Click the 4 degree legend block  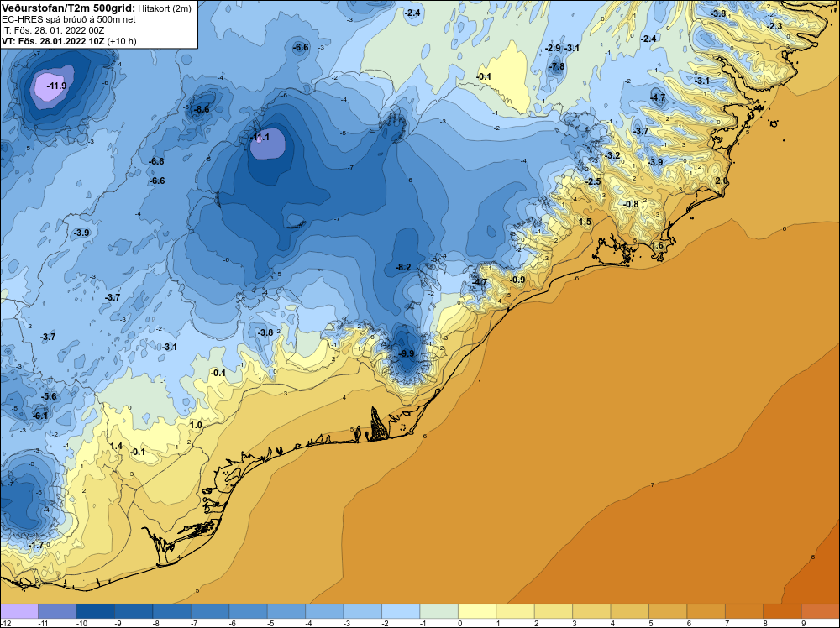pyautogui.click(x=630, y=611)
